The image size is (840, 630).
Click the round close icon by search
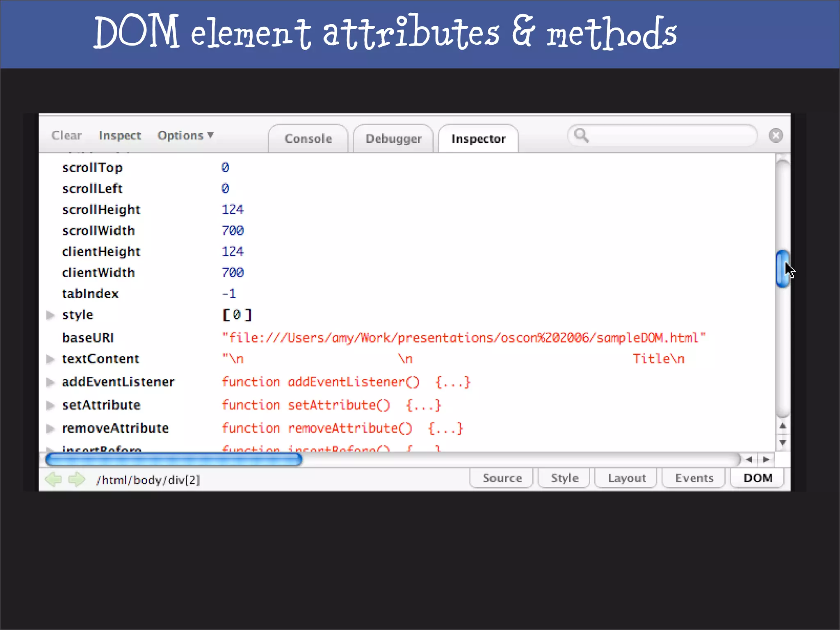tap(776, 135)
